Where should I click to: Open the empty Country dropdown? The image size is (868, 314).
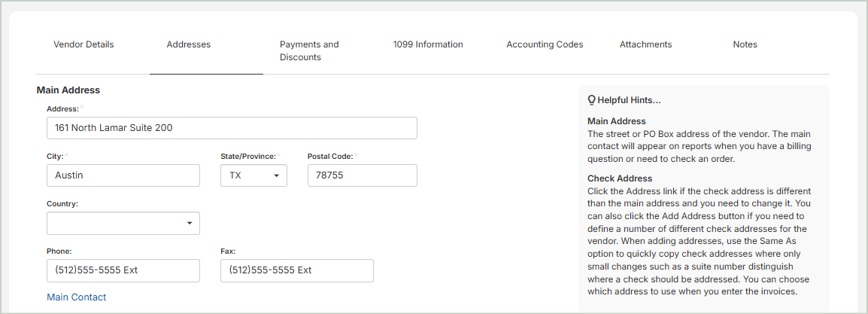coord(123,224)
